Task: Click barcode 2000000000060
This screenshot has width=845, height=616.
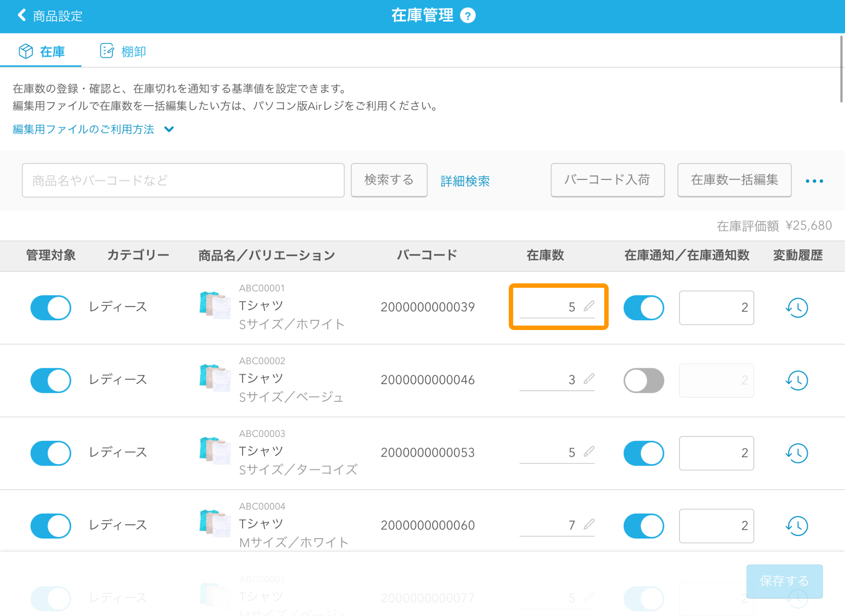Action: coord(427,525)
